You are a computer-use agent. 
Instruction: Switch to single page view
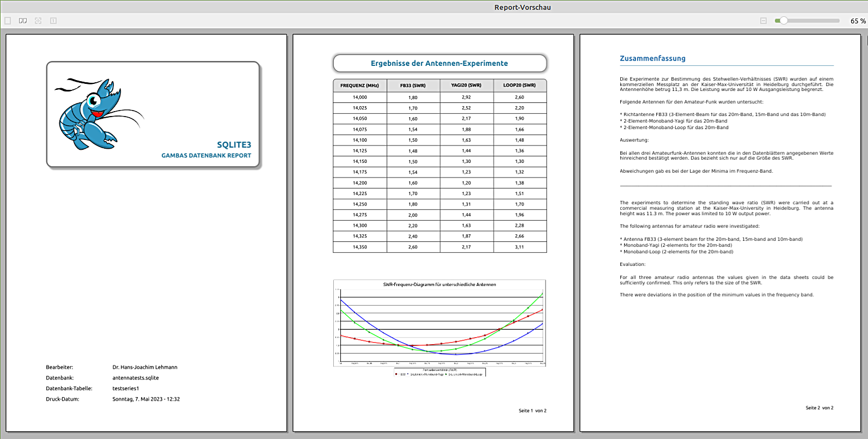(8, 21)
